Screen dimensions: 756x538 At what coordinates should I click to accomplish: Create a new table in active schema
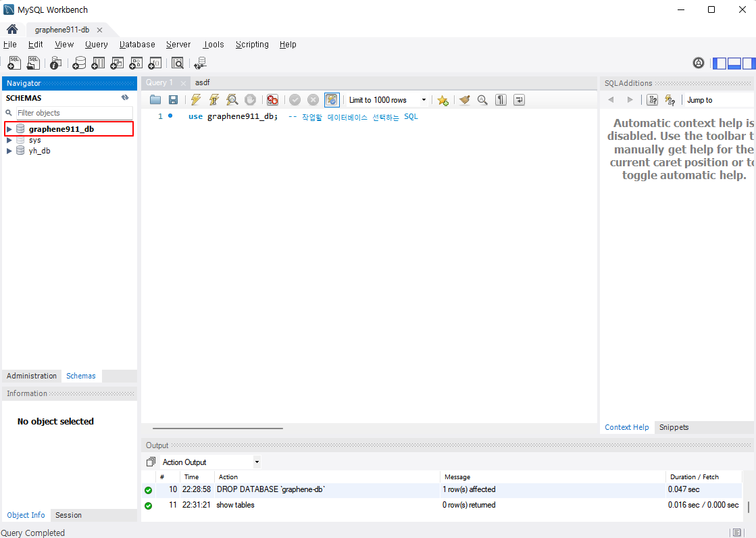click(x=98, y=63)
